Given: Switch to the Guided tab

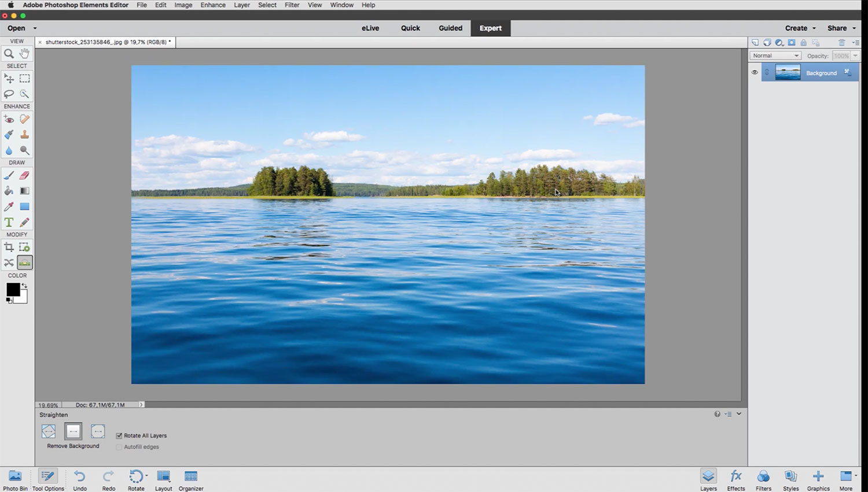Looking at the screenshot, I should coord(450,28).
